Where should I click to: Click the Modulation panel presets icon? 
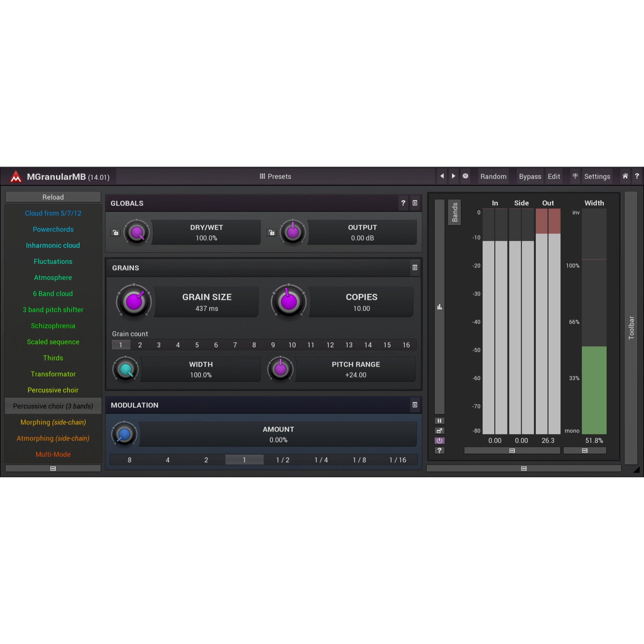(x=415, y=405)
